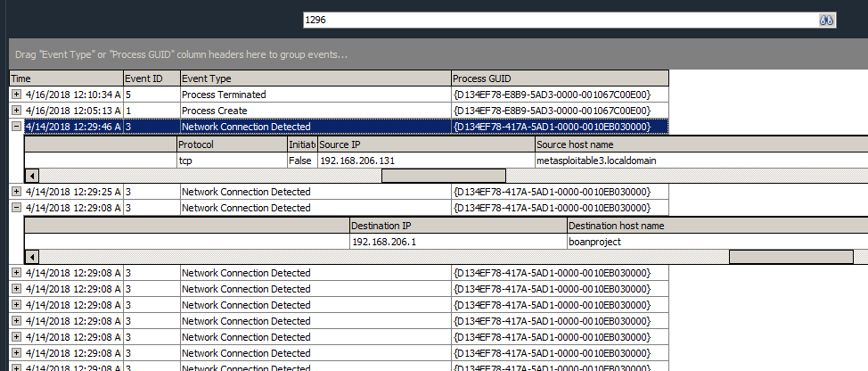Click the GUID in the Process Terminated row
868x371 pixels.
click(x=561, y=95)
